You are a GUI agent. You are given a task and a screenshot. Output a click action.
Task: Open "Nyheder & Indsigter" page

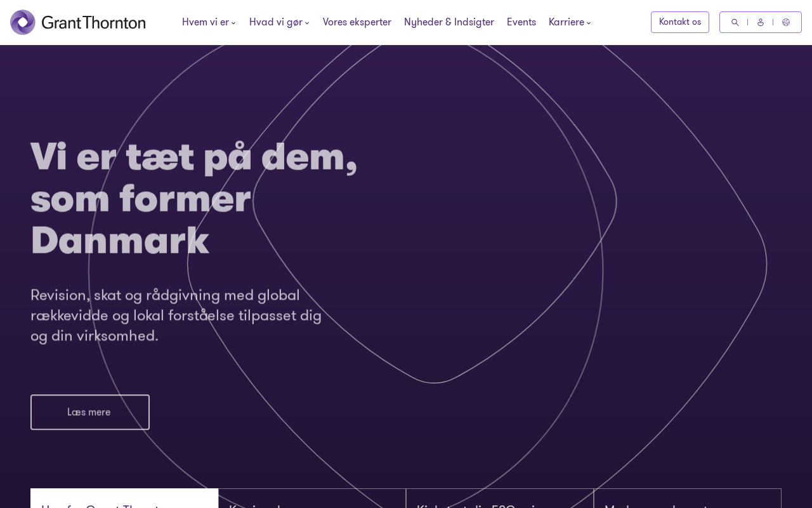click(449, 22)
